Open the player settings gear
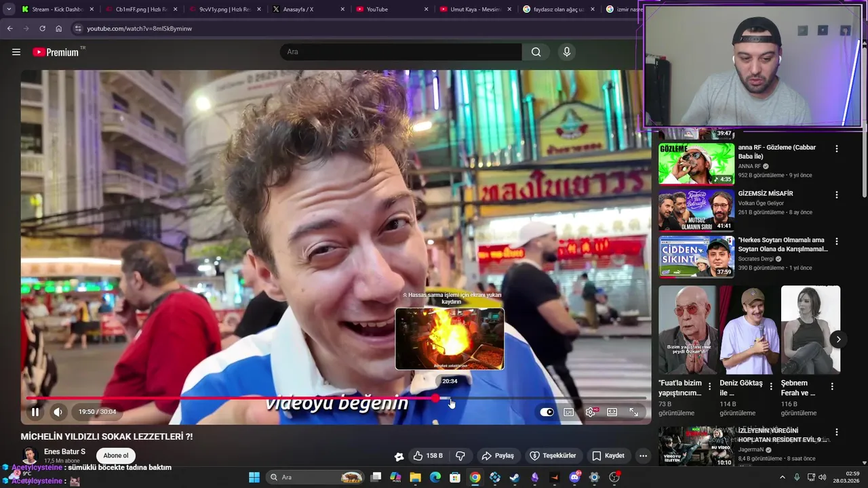The width and height of the screenshot is (868, 488). pos(591,411)
